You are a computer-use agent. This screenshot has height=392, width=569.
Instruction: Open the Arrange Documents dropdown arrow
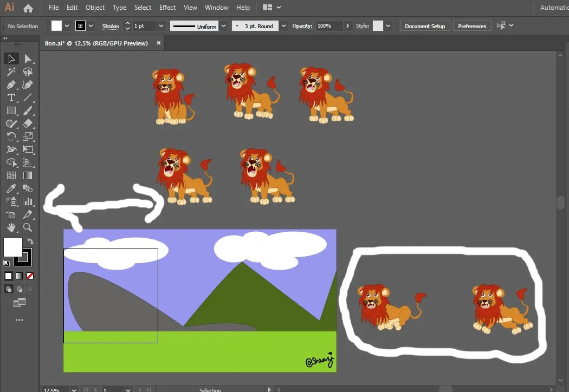coord(279,7)
